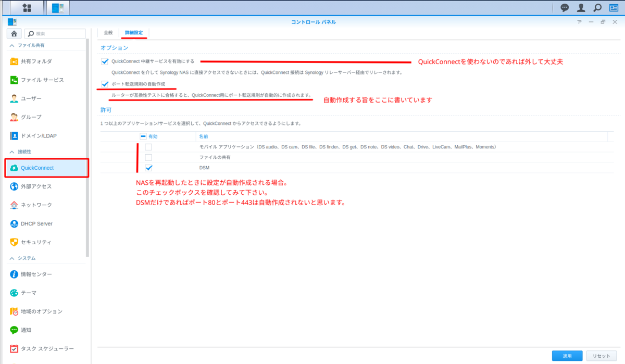Select the ファイルの共有 row name

[x=215, y=157]
